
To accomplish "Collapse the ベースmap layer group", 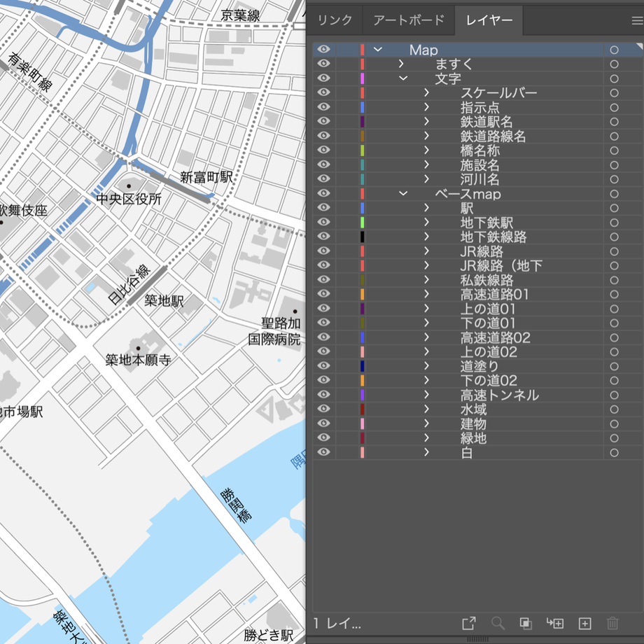I will pyautogui.click(x=403, y=193).
